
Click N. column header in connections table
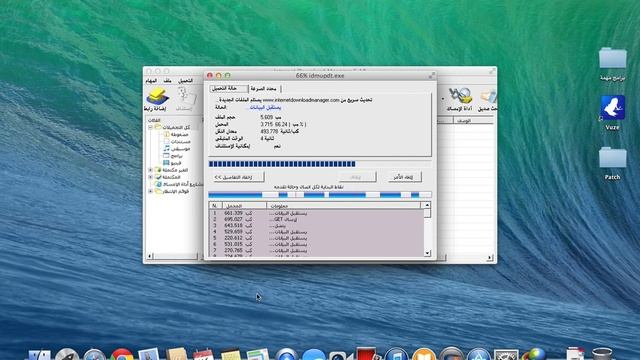(x=215, y=206)
